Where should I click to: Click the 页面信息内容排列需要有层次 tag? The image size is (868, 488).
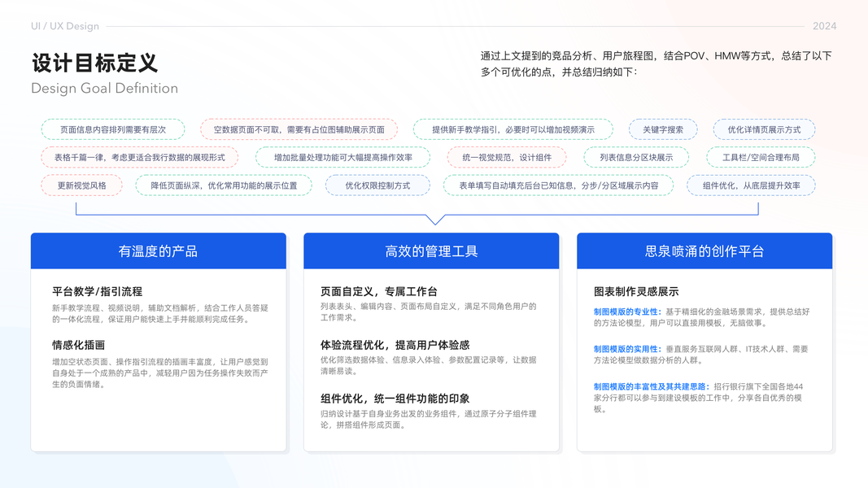[x=113, y=129]
